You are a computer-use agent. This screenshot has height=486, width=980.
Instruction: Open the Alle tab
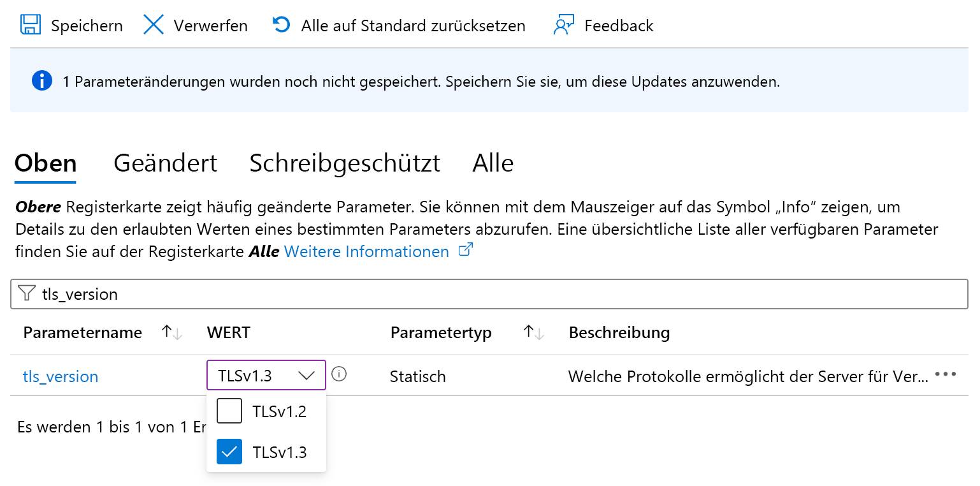pos(493,163)
